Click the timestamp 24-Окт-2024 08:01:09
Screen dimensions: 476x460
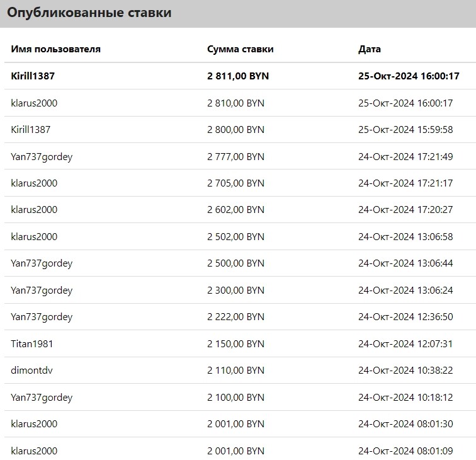point(405,451)
